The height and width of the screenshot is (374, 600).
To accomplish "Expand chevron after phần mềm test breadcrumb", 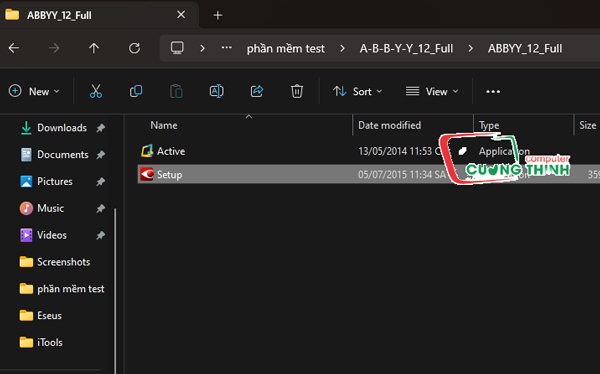I will click(342, 48).
